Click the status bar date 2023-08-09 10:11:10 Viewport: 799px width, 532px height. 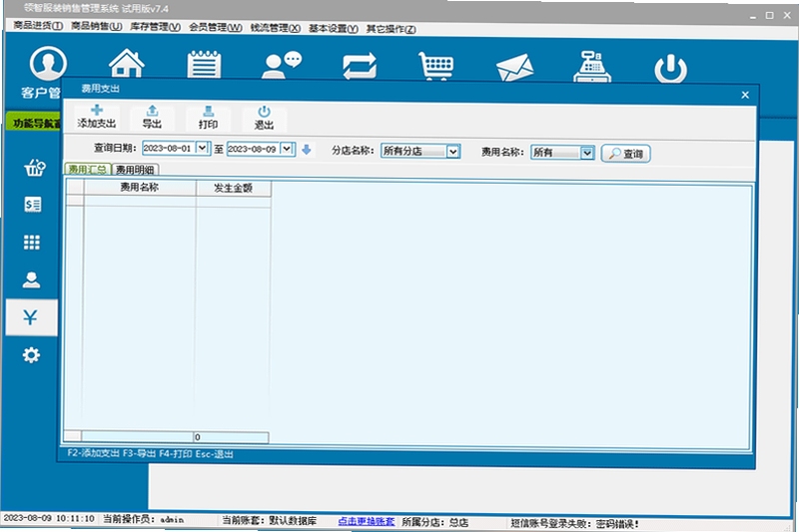49,518
